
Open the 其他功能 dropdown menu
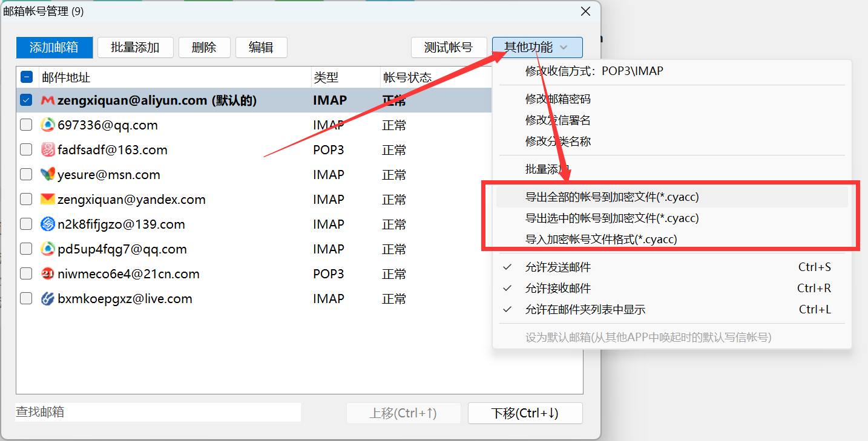(x=538, y=48)
